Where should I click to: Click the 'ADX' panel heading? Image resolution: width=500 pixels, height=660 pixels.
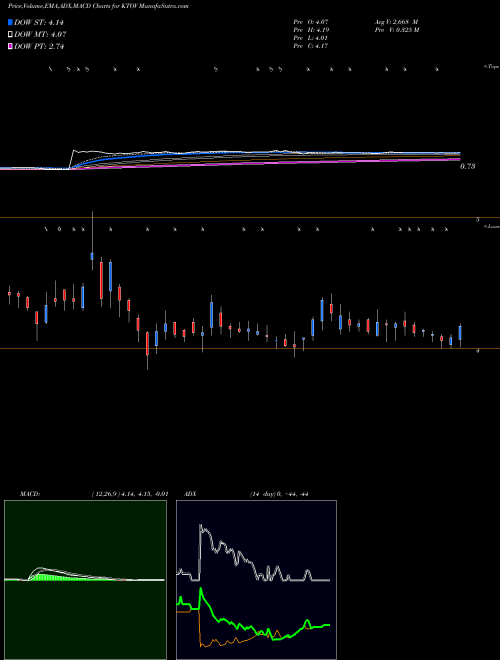[x=190, y=494]
